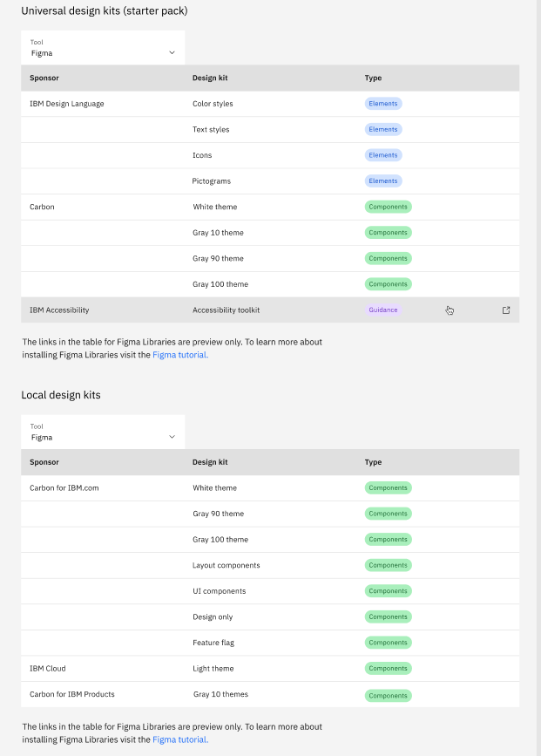541x756 pixels.
Task: Click the Gray 10 theme Carbon kit
Action: pos(218,233)
